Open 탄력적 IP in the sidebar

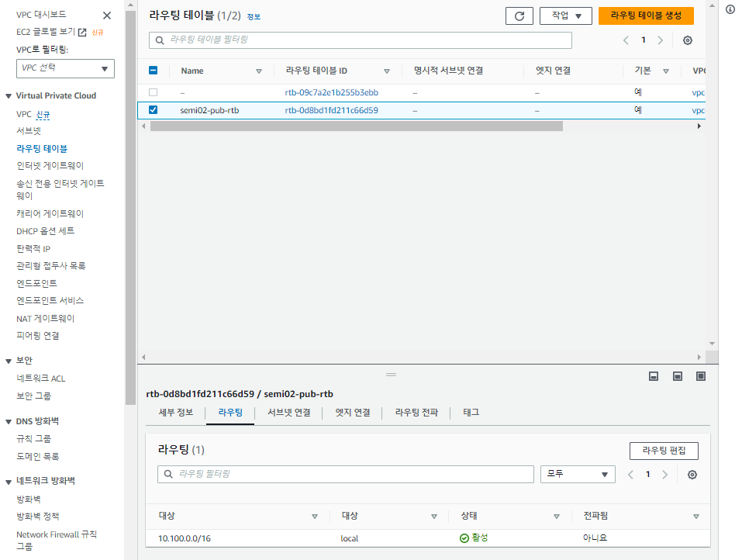[x=33, y=249]
